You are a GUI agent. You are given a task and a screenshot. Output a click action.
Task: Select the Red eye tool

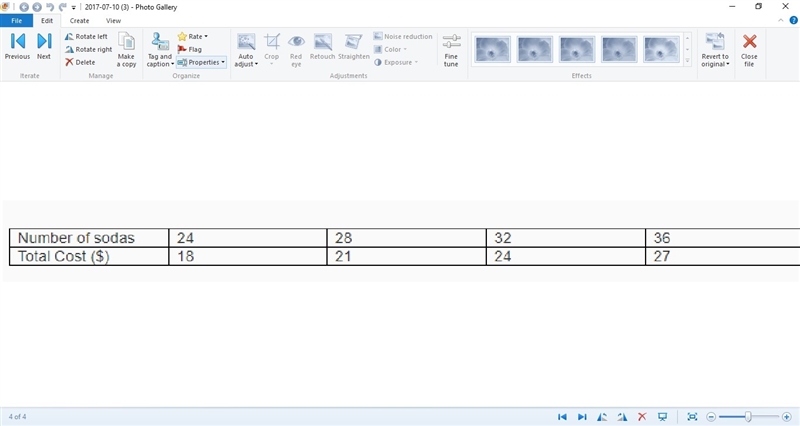296,49
